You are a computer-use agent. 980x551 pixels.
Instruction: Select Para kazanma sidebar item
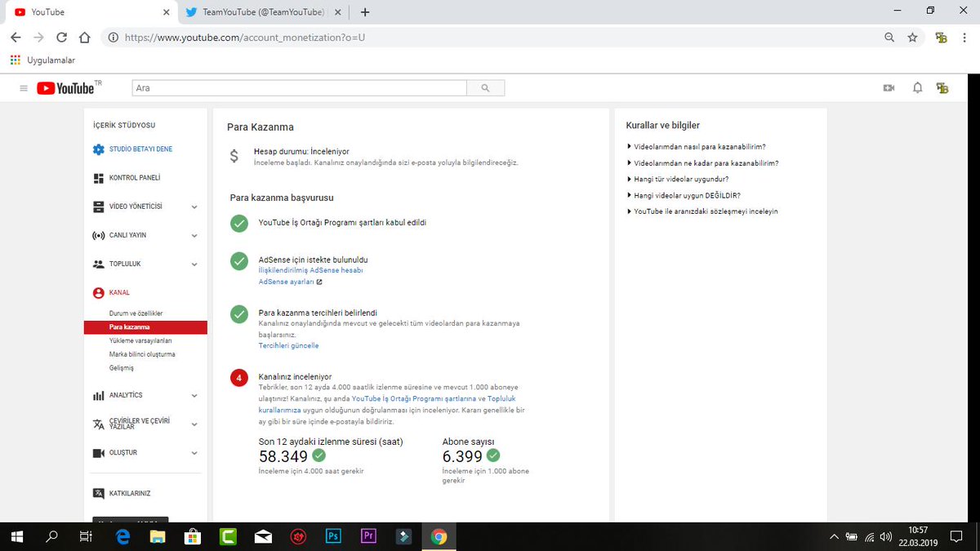point(145,327)
